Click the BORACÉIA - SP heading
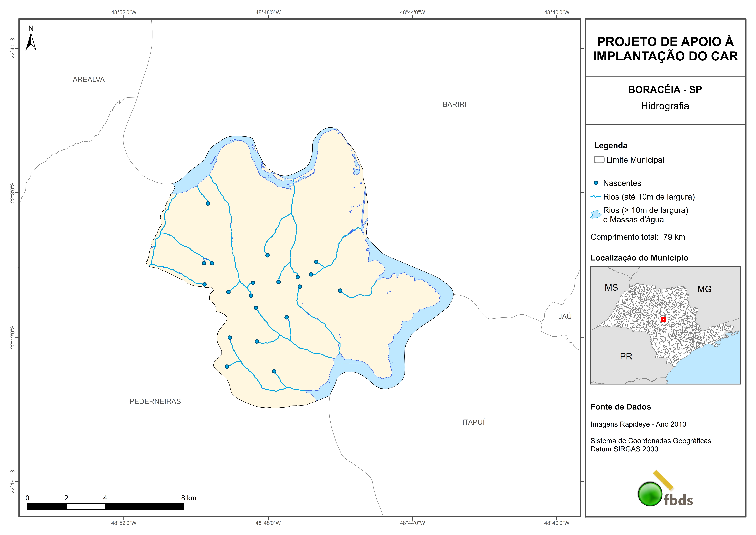 tap(665, 90)
